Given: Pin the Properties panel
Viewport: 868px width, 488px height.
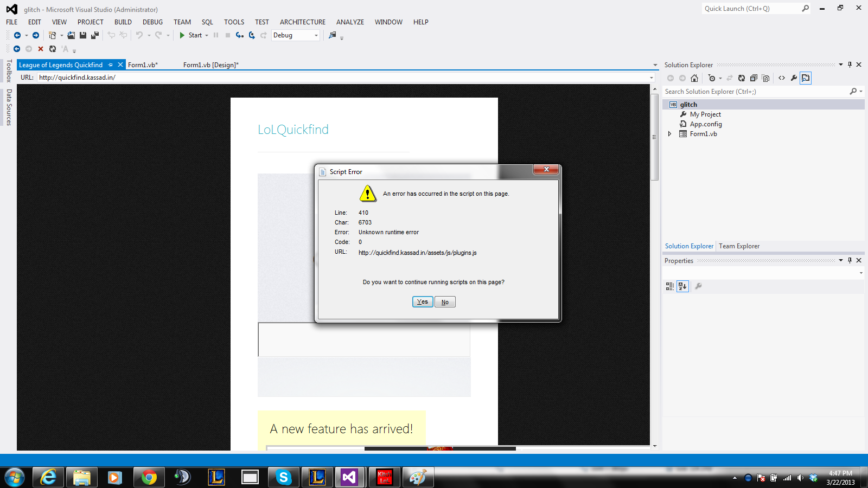Looking at the screenshot, I should tap(850, 260).
